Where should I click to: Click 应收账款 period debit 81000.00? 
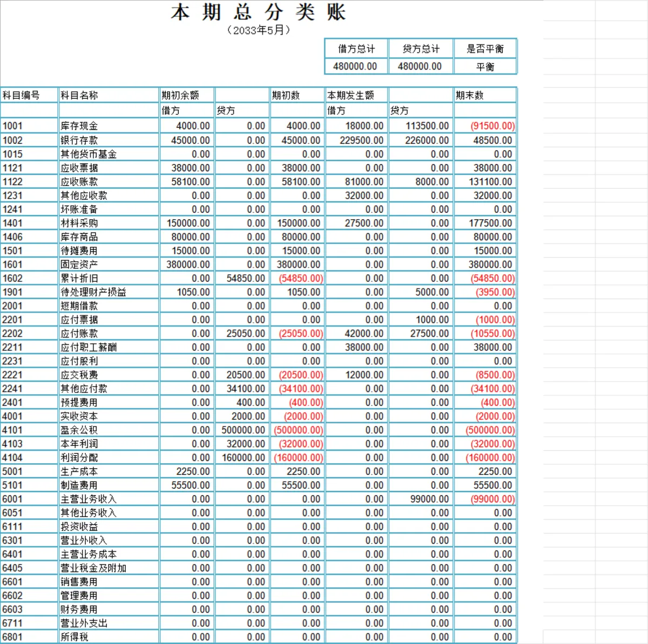click(x=364, y=182)
